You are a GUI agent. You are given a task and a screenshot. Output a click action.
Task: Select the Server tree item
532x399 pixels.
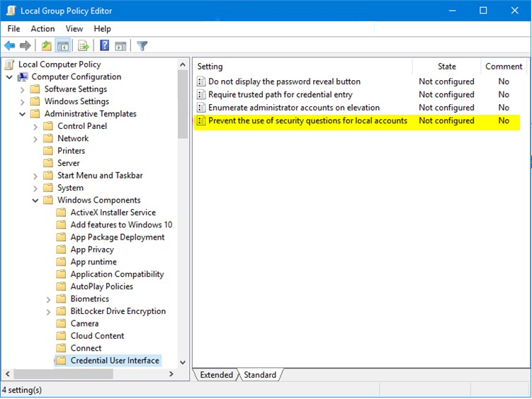coord(69,163)
